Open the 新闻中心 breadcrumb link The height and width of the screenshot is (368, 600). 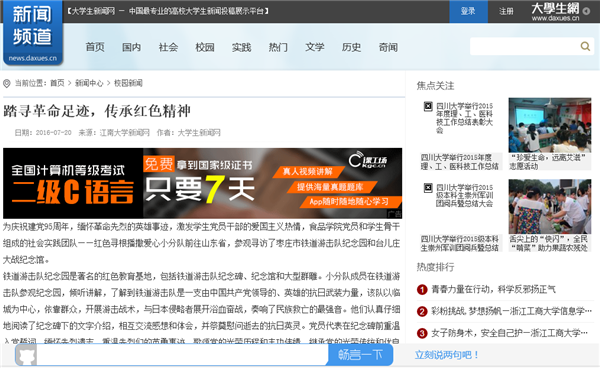tap(89, 83)
